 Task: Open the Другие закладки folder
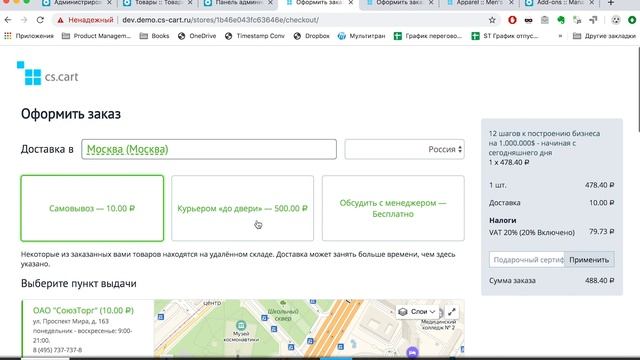tap(604, 36)
